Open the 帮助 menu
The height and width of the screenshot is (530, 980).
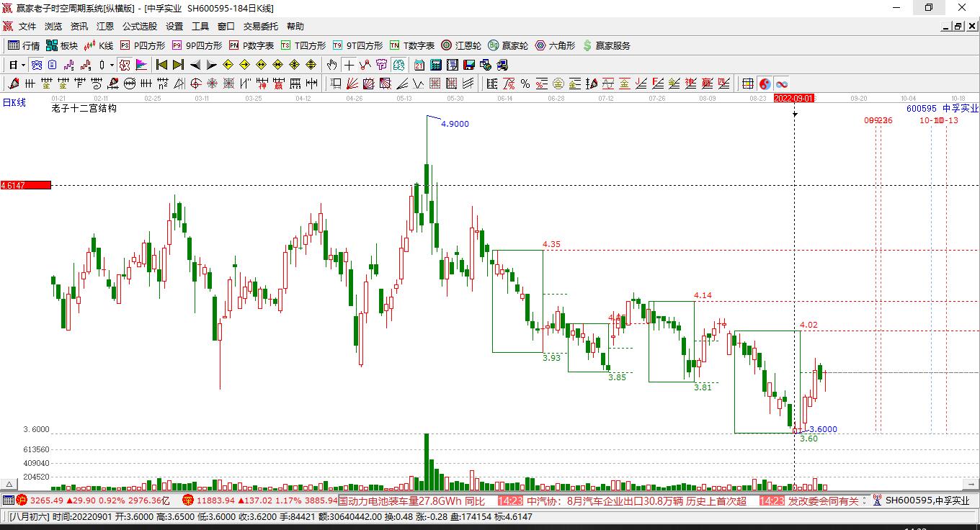295,27
